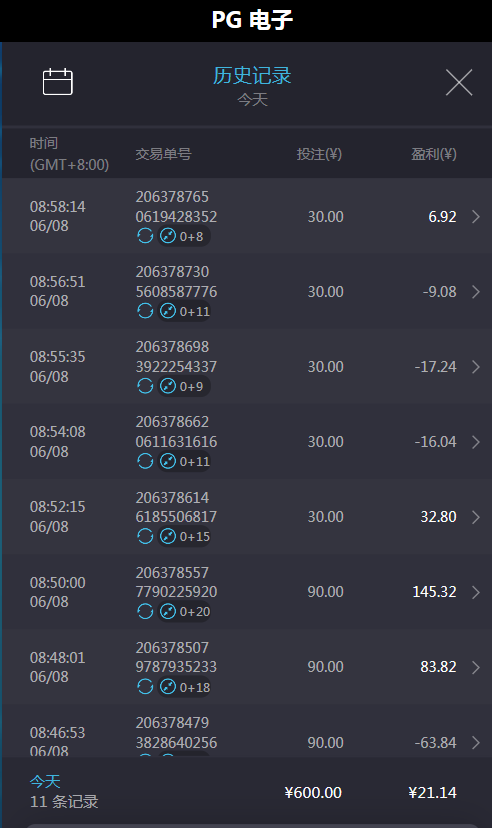Open the calendar date picker icon

58,82
